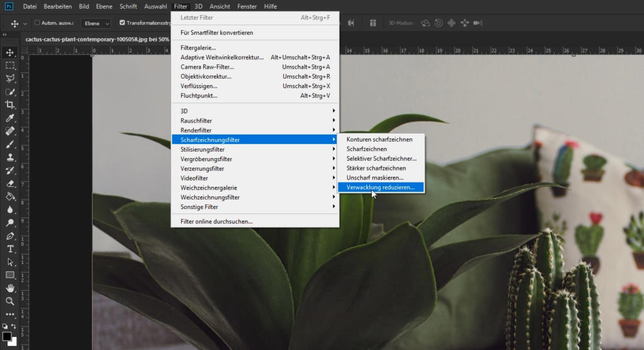
Task: Select the Eraser tool
Action: point(10,183)
